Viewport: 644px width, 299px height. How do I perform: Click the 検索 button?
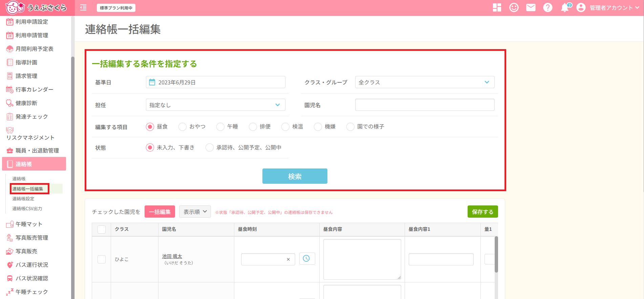coord(295,176)
